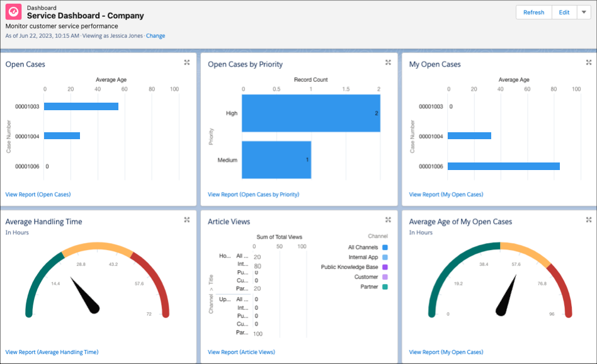597x364 pixels.
Task: Expand the second Channel row in Article Views
Action: [x=225, y=300]
